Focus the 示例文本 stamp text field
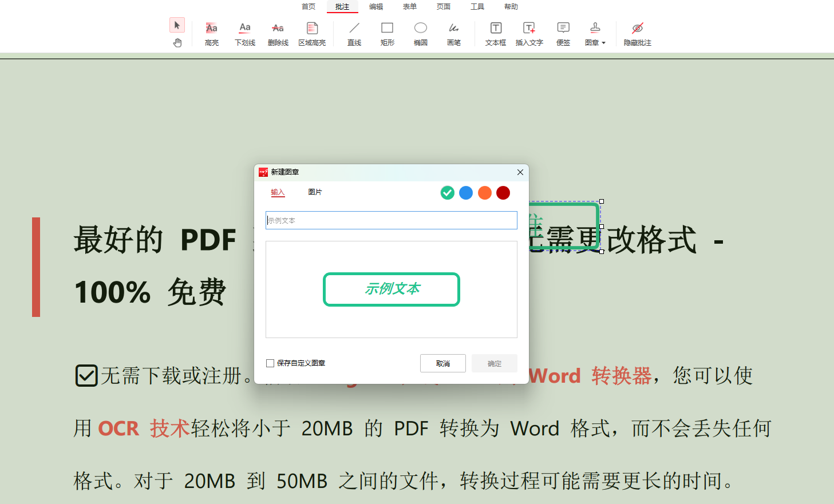Viewport: 834px width, 504px height. [392, 220]
